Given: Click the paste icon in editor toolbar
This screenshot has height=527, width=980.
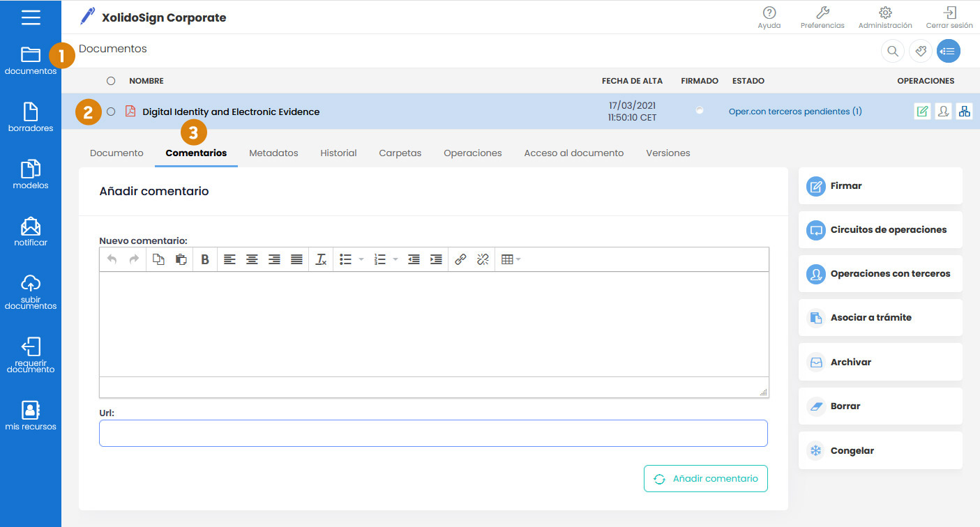Looking at the screenshot, I should pyautogui.click(x=181, y=259).
